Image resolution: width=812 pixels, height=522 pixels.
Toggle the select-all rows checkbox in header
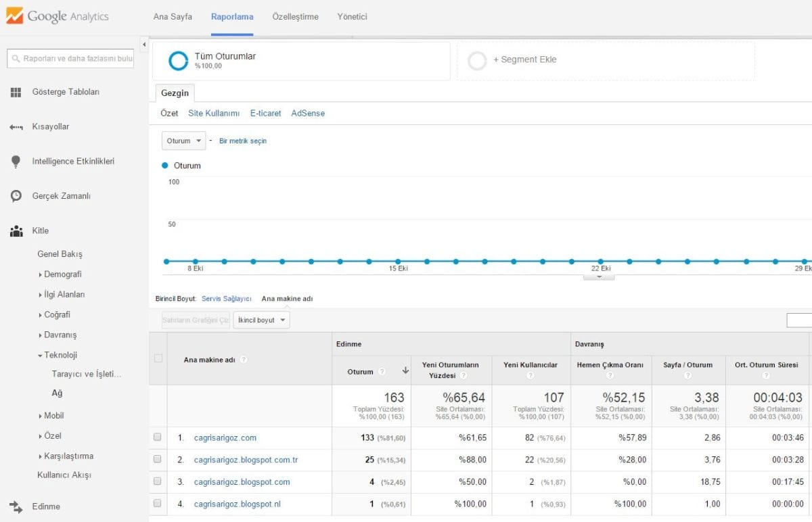(158, 358)
